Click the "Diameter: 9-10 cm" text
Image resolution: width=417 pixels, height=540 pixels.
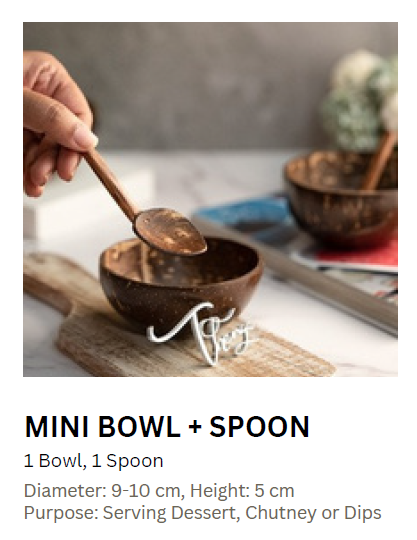coord(102,491)
